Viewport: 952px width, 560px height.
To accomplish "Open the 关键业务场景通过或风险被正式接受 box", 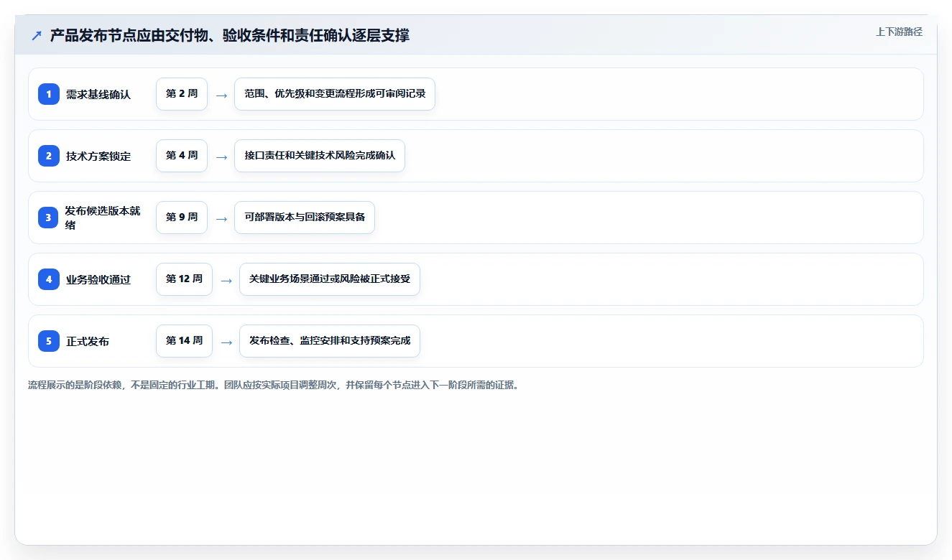I will 330,279.
